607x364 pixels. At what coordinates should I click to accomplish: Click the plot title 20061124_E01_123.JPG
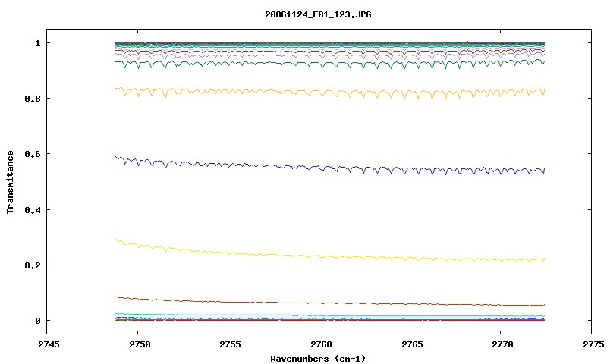[x=318, y=14]
